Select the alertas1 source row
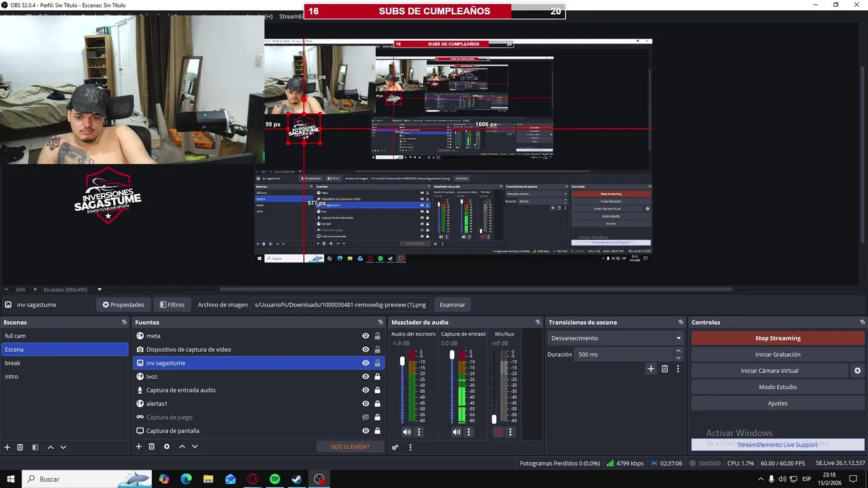The image size is (868, 488). [x=258, y=404]
